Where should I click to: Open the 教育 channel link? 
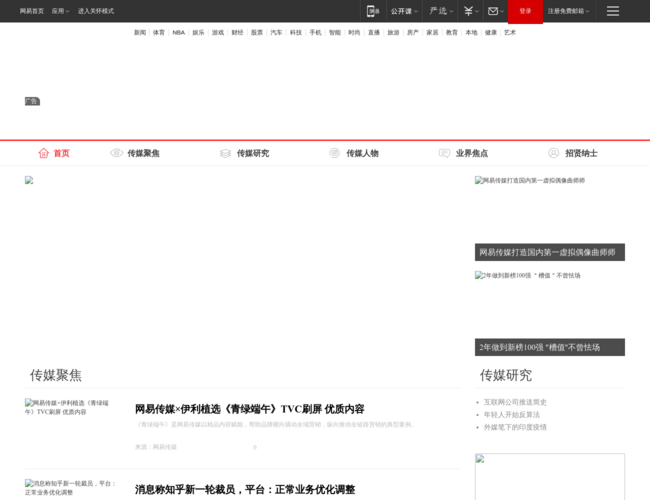451,32
